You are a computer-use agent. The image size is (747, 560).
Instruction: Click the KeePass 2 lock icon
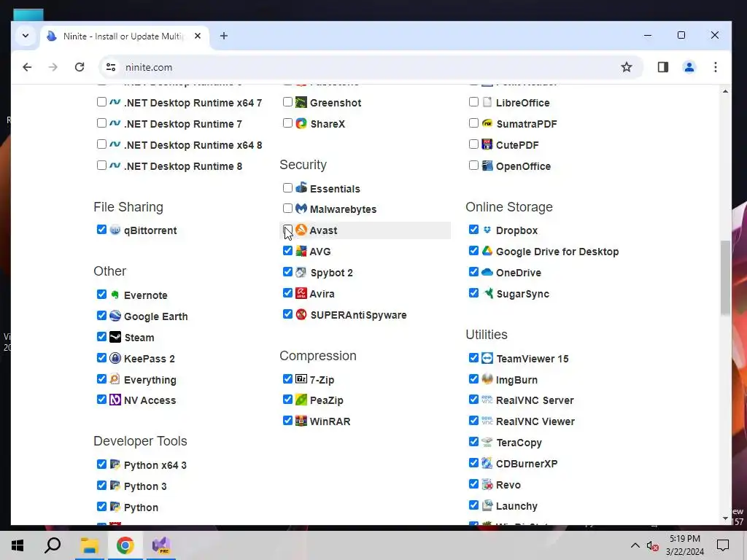pyautogui.click(x=115, y=358)
